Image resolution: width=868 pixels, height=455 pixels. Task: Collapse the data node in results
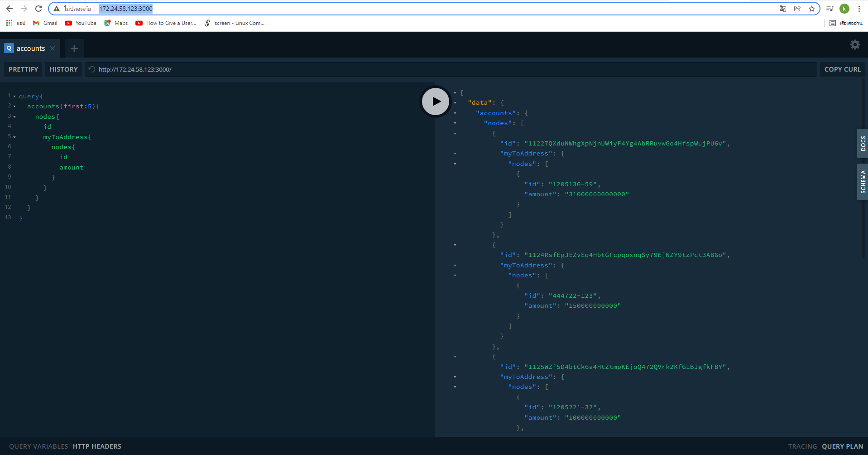click(455, 102)
